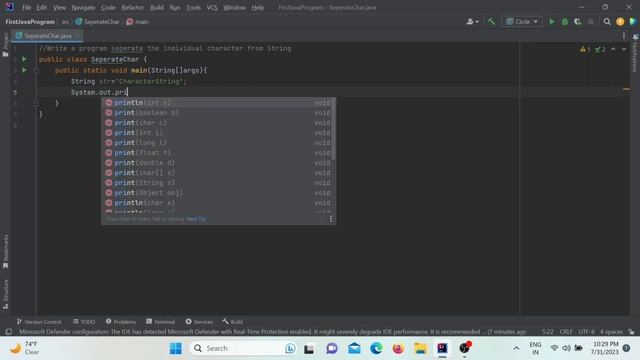Start debugging with the green bug icon
The image size is (640, 360).
564,22
